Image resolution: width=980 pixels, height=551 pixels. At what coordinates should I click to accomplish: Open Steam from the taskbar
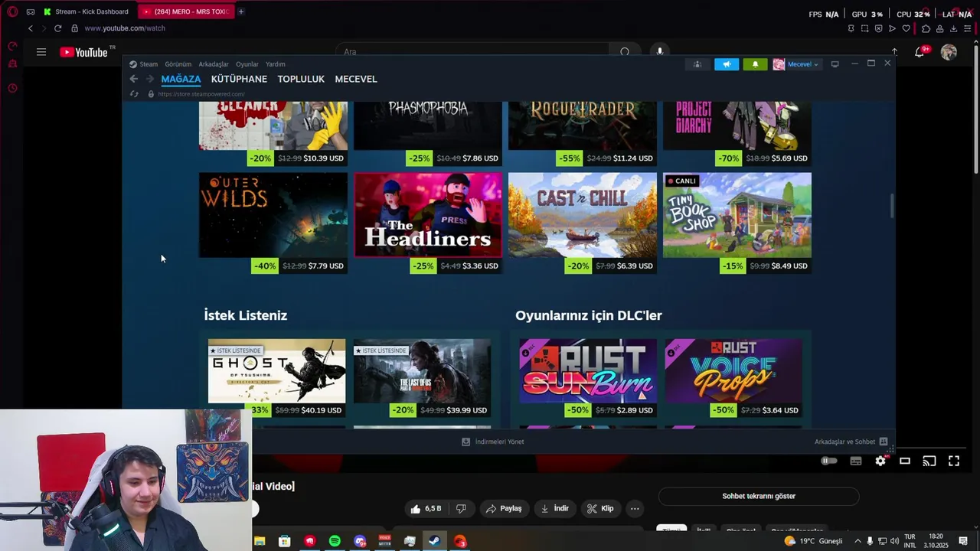tap(434, 541)
